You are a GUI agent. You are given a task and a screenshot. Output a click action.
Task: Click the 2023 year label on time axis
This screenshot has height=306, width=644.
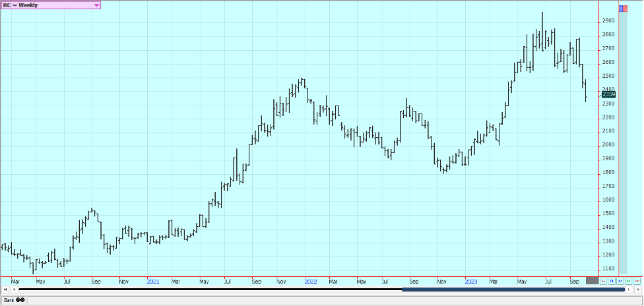[x=470, y=282]
